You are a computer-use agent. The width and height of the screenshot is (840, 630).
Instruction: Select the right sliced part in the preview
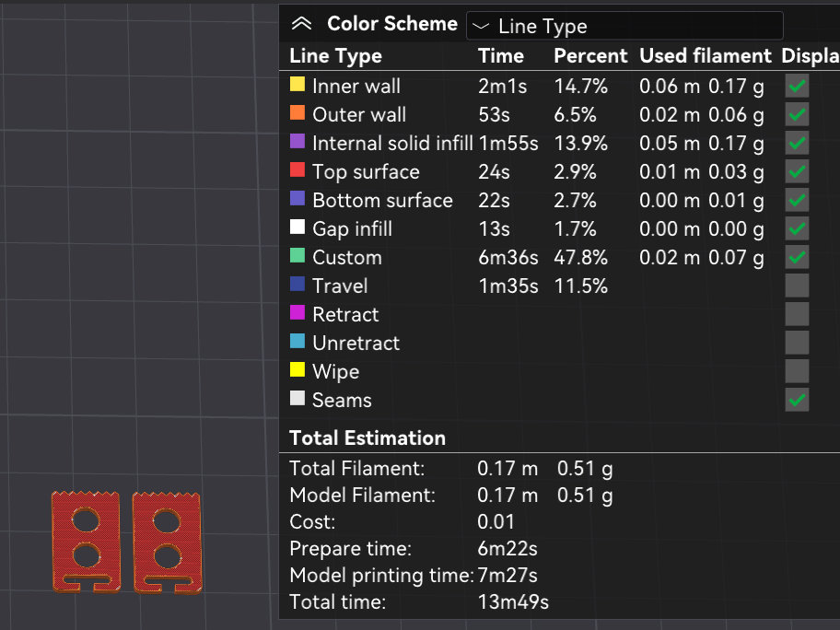click(167, 542)
